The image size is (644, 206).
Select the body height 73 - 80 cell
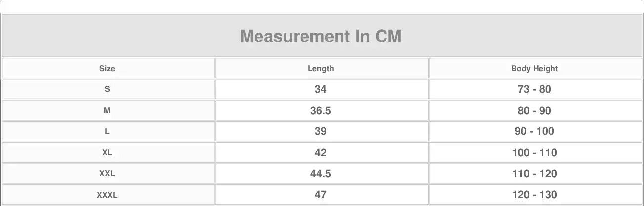(534, 89)
